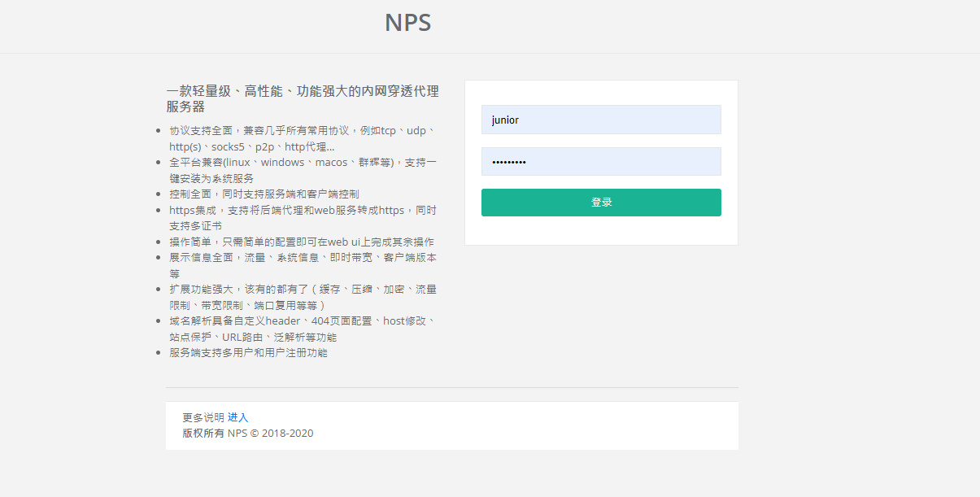Click the horizontal divider above the footer
The width and height of the screenshot is (980, 497).
pyautogui.click(x=451, y=388)
